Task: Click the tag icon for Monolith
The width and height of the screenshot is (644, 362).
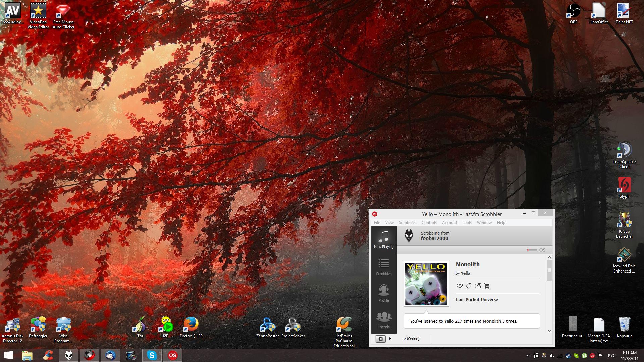Action: pyautogui.click(x=469, y=286)
